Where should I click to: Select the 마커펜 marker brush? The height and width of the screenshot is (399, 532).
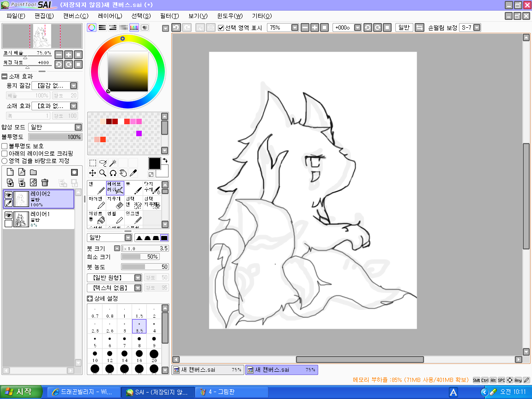[x=97, y=203]
